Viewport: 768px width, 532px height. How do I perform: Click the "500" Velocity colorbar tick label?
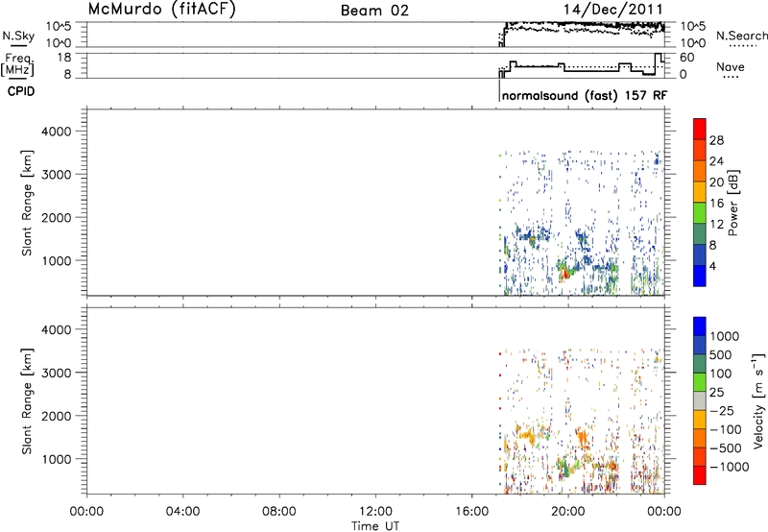(x=721, y=354)
